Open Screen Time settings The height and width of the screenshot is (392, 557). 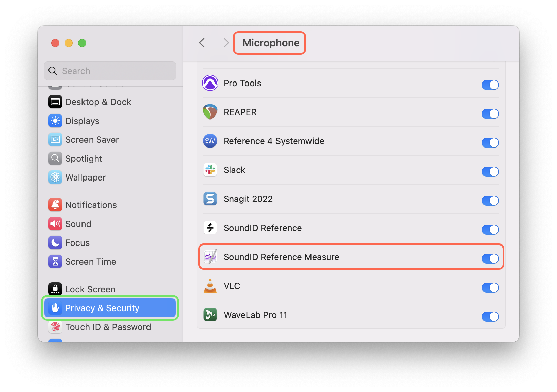tap(110, 262)
